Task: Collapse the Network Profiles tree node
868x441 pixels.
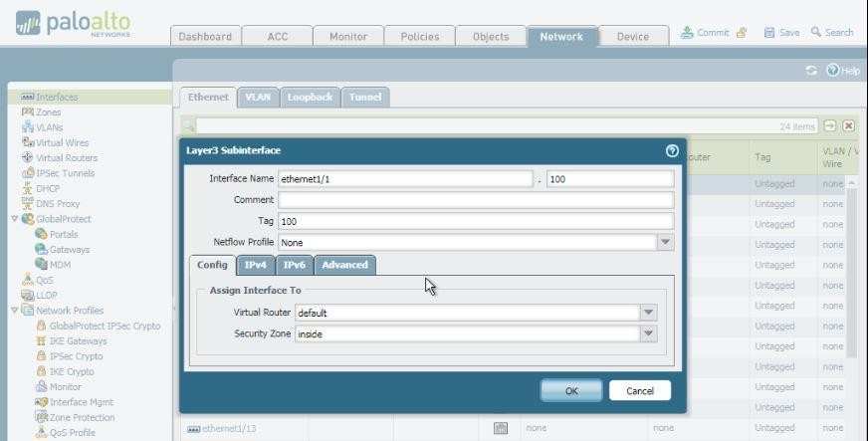Action: [15, 311]
